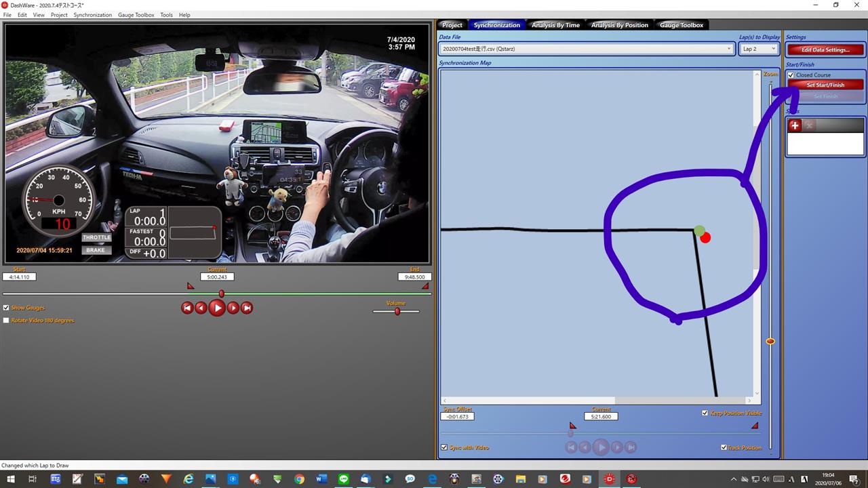Toggle Closed Course checkbox
The image size is (868, 488).
[791, 75]
